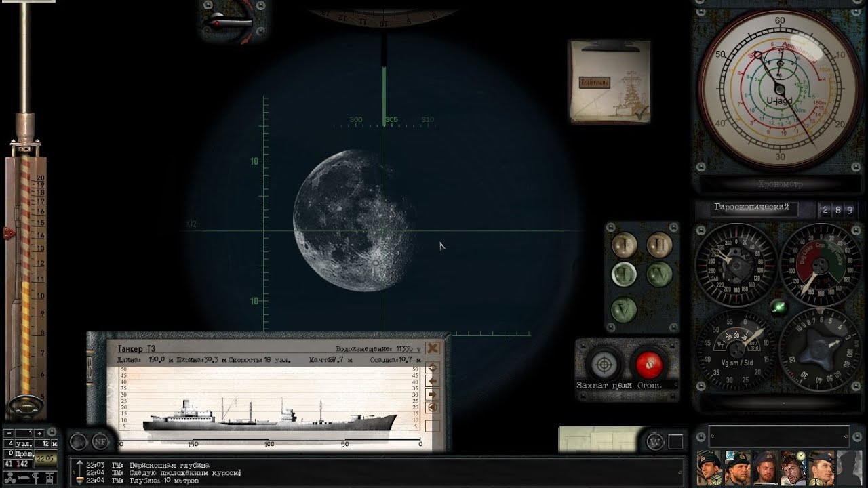
Task: Go to next ship in recognition manual
Action: pyautogui.click(x=433, y=394)
